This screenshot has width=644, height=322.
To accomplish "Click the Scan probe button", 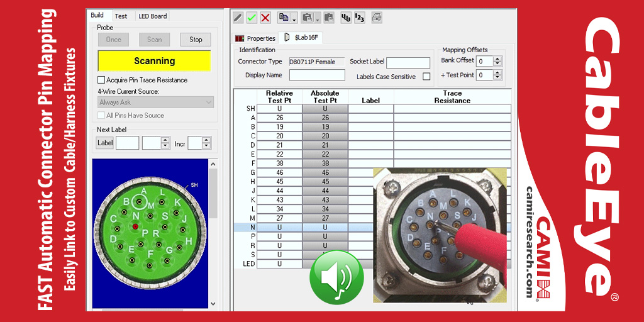I will (x=155, y=40).
